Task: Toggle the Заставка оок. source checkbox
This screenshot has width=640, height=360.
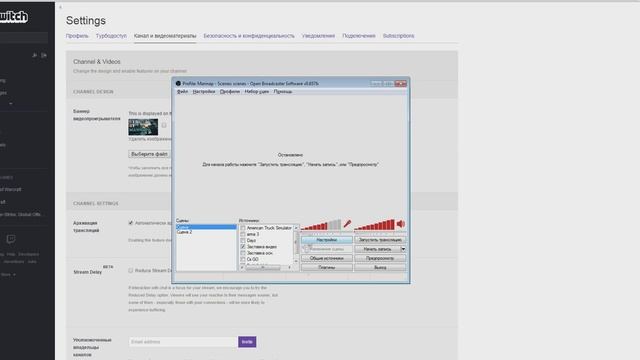Action: pos(243,253)
